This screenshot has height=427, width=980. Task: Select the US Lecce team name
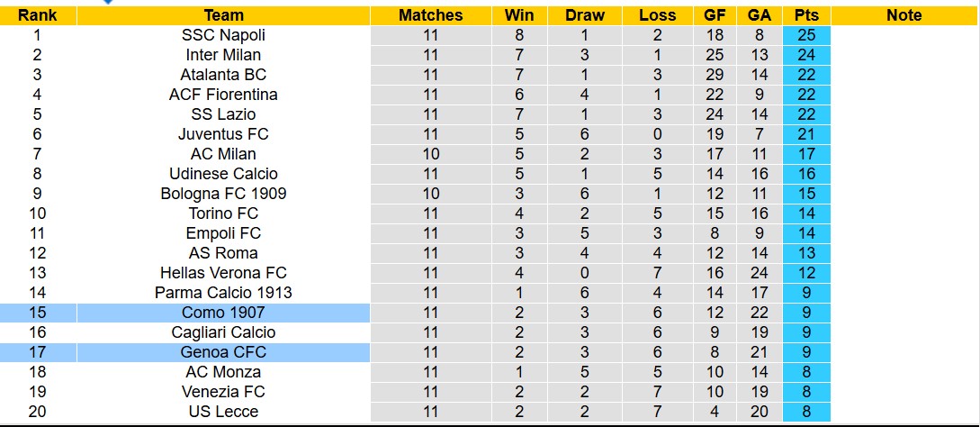pyautogui.click(x=223, y=412)
